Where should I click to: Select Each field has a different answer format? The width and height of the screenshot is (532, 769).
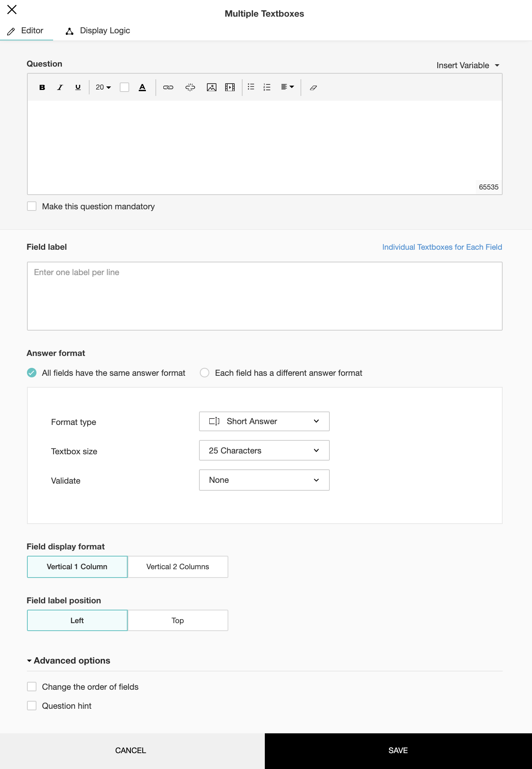pyautogui.click(x=205, y=373)
